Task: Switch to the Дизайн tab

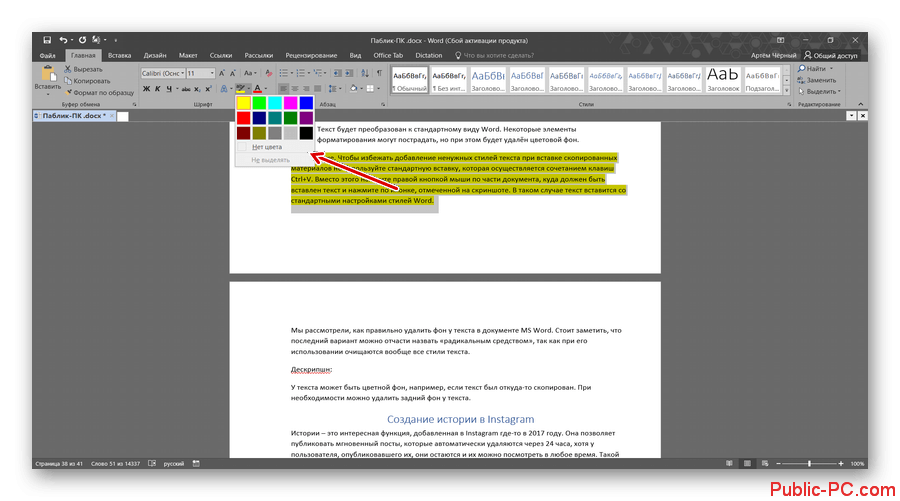Action: point(155,56)
